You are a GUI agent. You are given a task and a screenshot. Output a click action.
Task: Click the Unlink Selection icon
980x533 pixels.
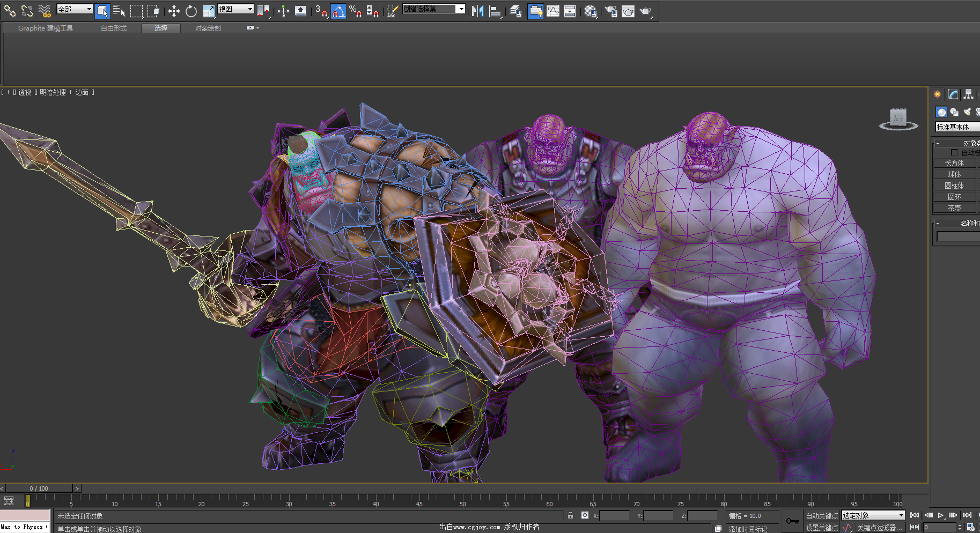tap(27, 10)
